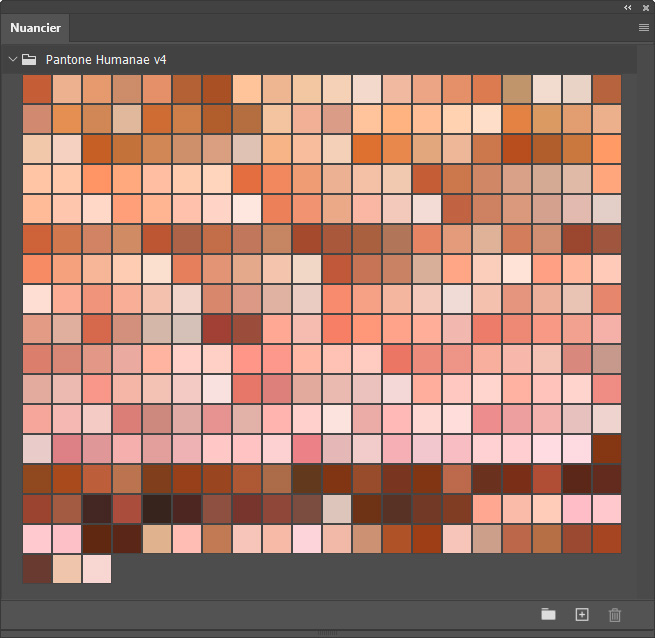Screen dimensions: 655x638
Task: Choose the near-black brown swatch
Action: [157, 509]
